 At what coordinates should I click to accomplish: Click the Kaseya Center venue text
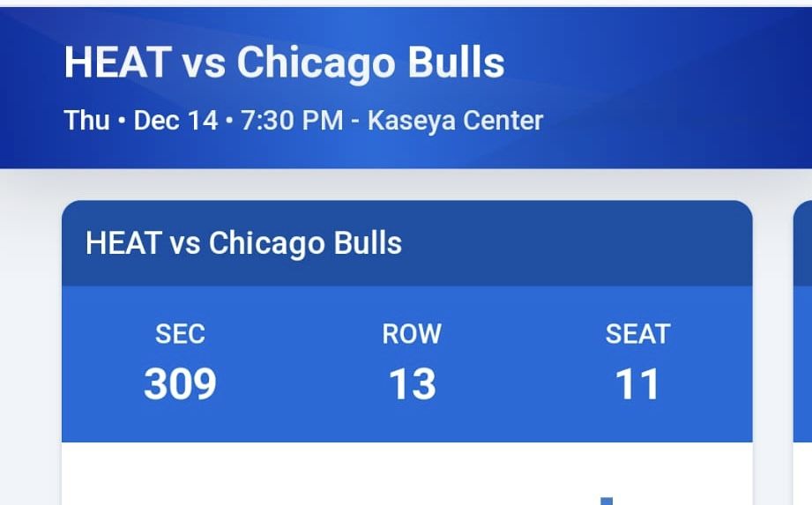pos(455,120)
